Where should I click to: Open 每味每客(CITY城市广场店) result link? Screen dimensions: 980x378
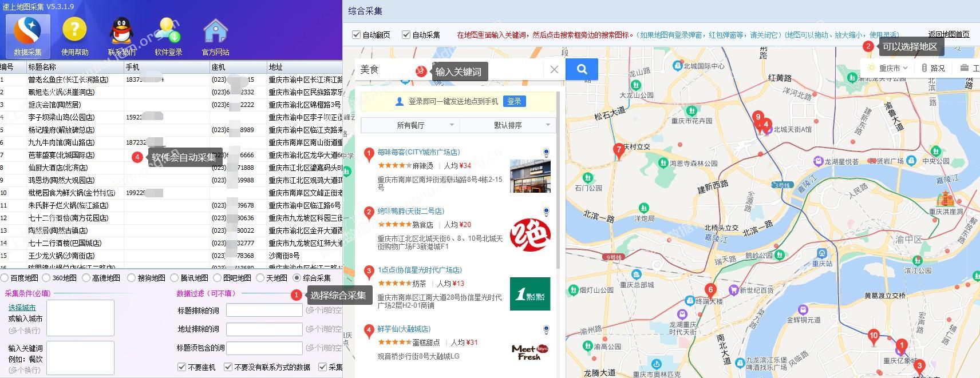pos(418,152)
